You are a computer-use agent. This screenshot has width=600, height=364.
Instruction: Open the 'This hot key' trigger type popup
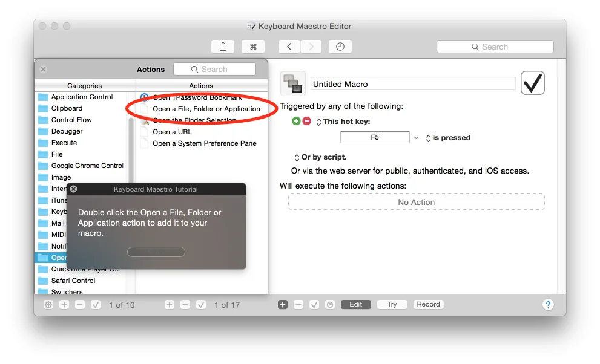(343, 122)
